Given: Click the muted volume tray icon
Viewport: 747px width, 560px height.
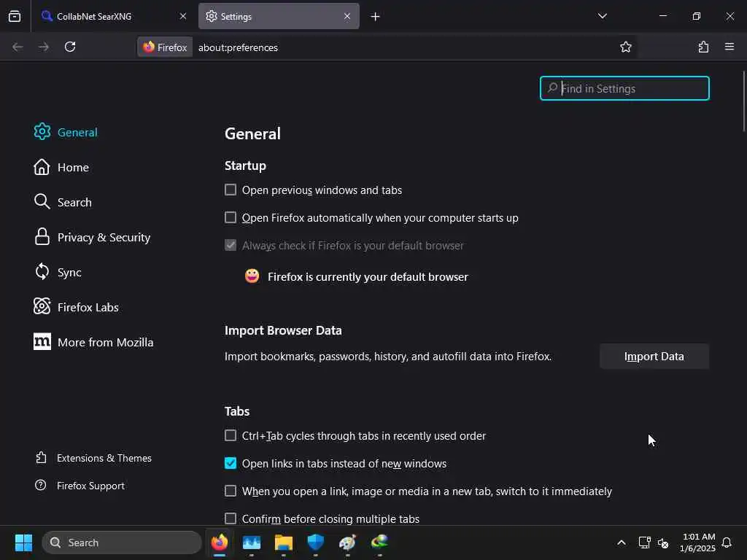Looking at the screenshot, I should click(x=663, y=542).
